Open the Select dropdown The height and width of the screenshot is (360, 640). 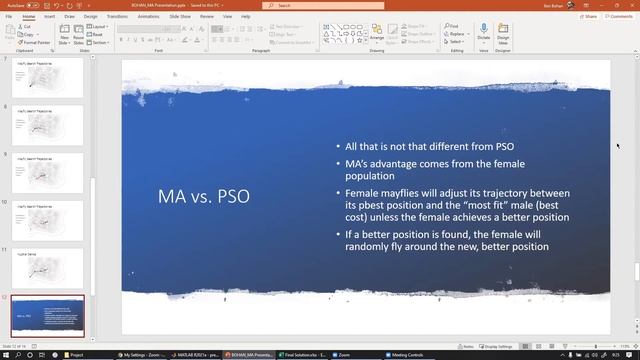[x=454, y=42]
